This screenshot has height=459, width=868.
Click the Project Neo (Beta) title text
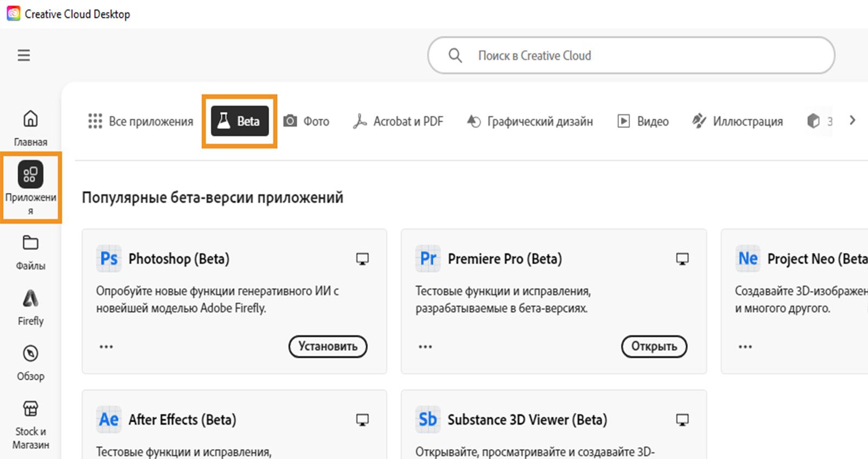point(818,259)
